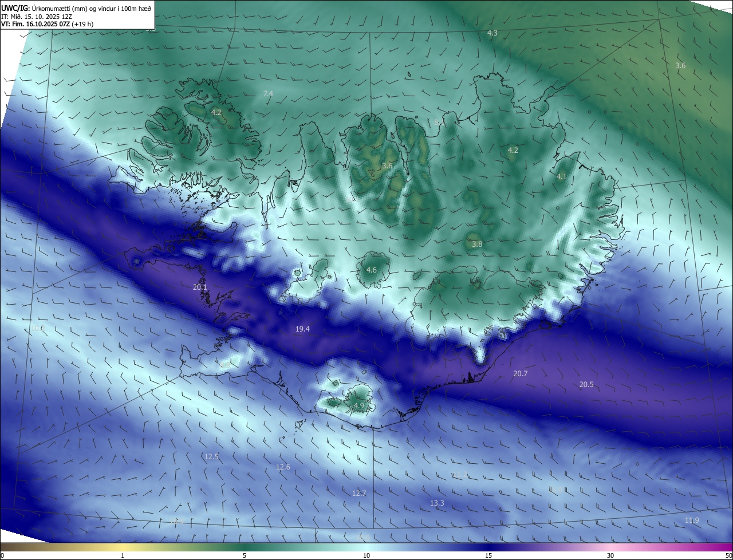The width and height of the screenshot is (733, 560).
Task: Click the 4.9 value label on the map
Action: pyautogui.click(x=359, y=405)
